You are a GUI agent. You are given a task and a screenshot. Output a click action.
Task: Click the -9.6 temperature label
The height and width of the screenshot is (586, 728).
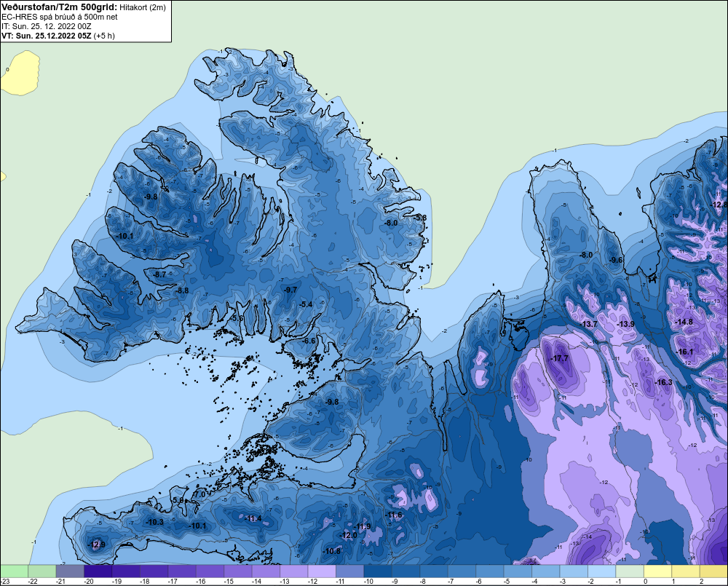pyautogui.click(x=616, y=260)
